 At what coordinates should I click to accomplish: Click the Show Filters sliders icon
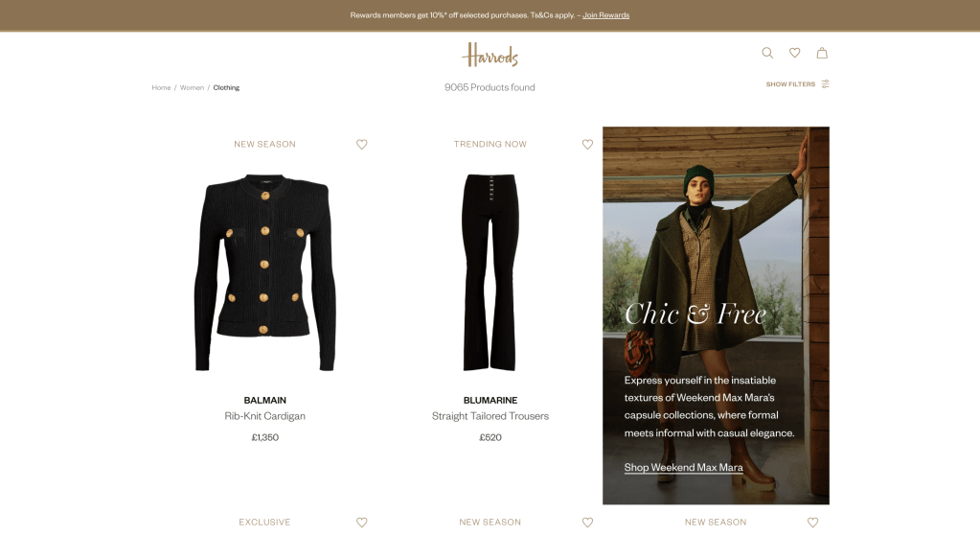(x=825, y=83)
